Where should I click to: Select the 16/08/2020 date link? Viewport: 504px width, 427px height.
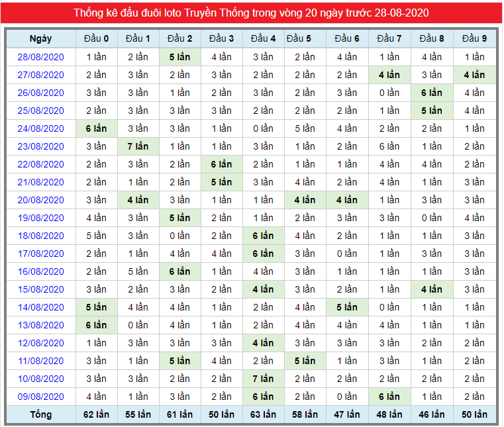point(41,271)
